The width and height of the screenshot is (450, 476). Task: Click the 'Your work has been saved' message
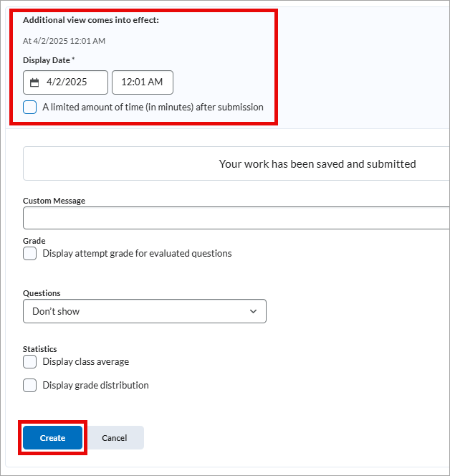point(317,164)
